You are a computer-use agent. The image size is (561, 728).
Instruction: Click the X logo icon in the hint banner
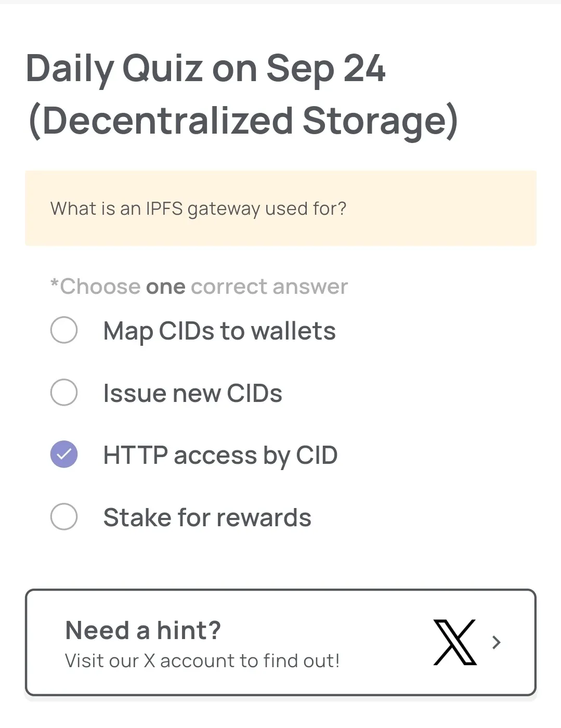point(454,643)
